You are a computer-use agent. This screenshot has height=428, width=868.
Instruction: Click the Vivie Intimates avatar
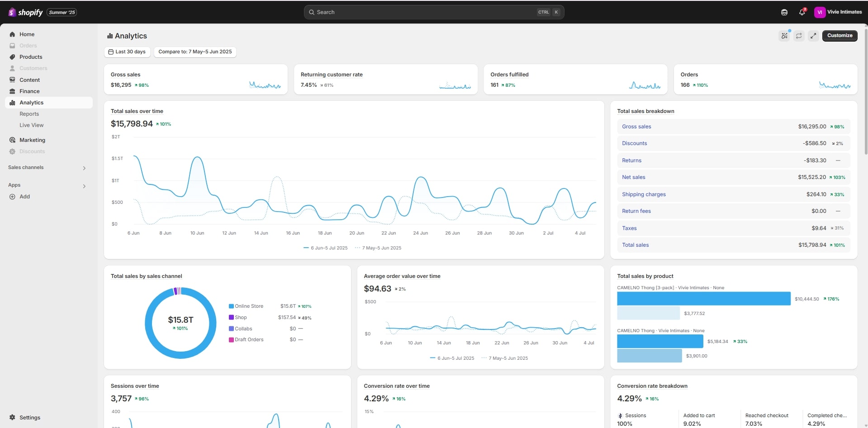[820, 12]
